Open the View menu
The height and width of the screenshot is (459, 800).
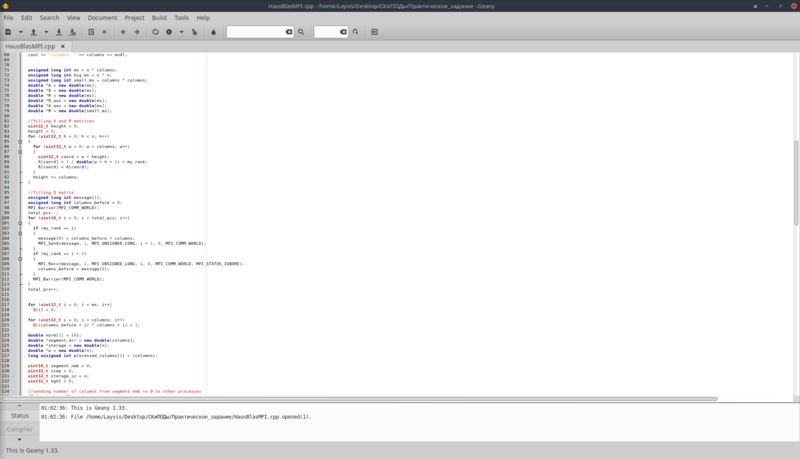click(73, 18)
